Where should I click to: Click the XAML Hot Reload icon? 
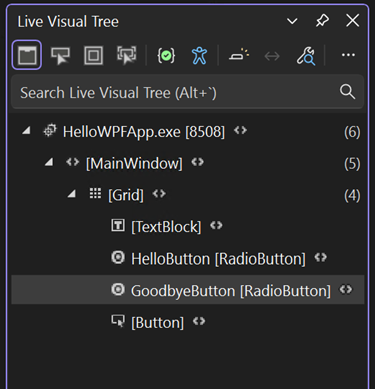[239, 54]
